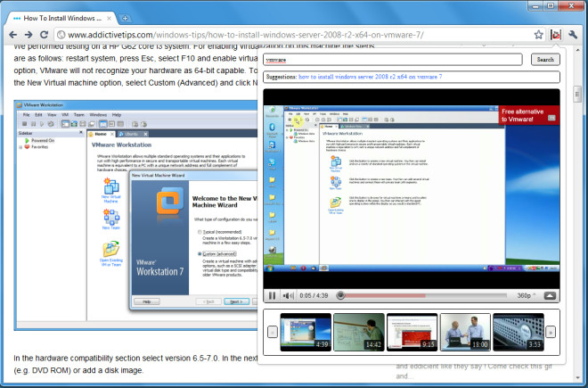
Task: Show next video thumbnails
Action: (550, 332)
